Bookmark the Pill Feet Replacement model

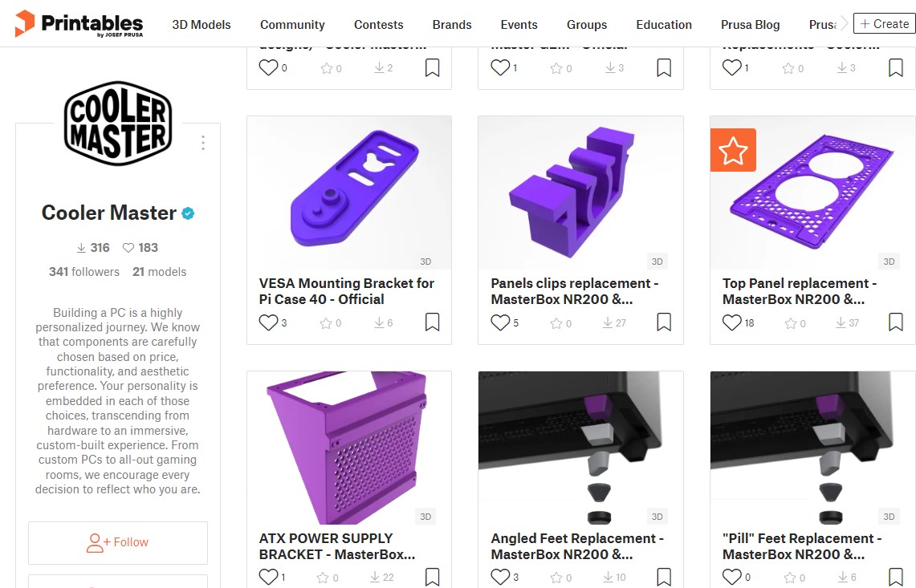click(895, 575)
